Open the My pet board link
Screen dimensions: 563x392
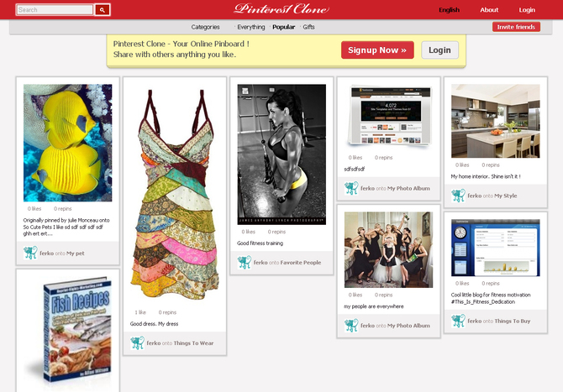click(76, 253)
